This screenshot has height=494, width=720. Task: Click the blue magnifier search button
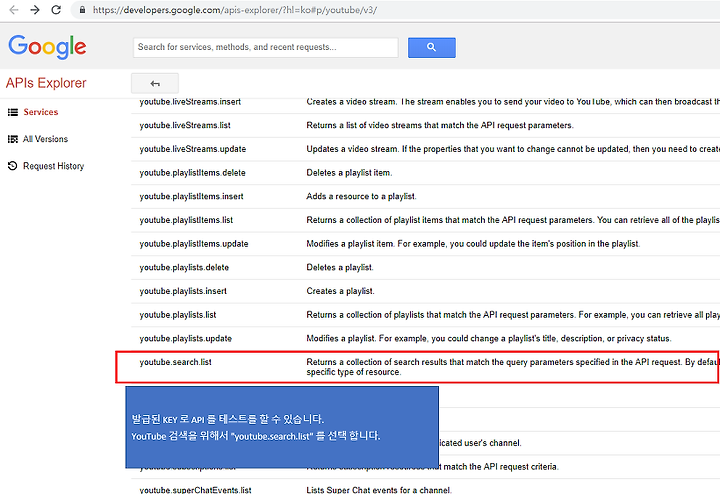[432, 47]
